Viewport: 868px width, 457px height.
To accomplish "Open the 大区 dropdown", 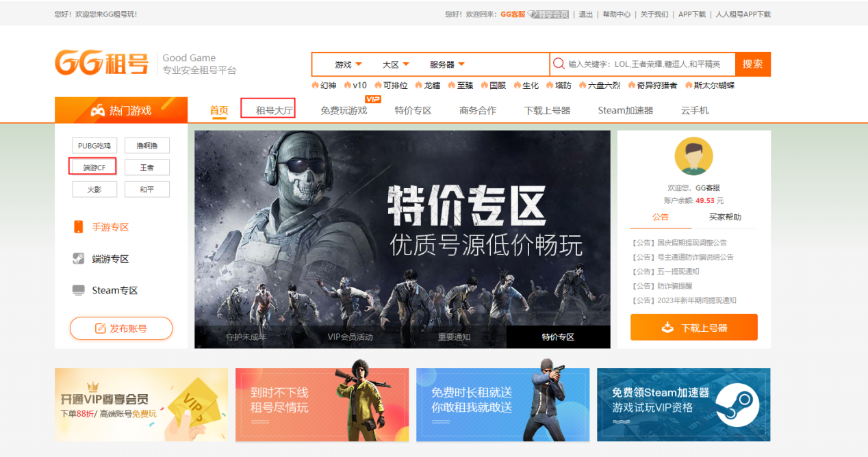I will click(x=396, y=64).
